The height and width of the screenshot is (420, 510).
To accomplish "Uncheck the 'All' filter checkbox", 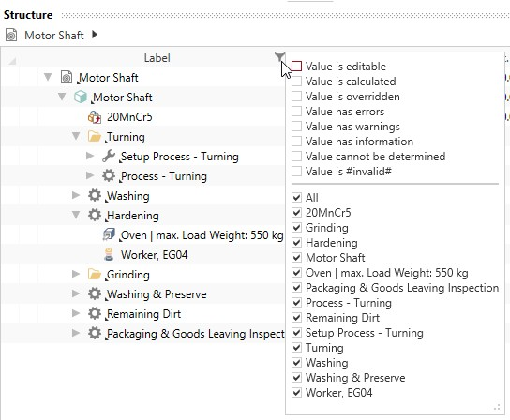I will [296, 197].
